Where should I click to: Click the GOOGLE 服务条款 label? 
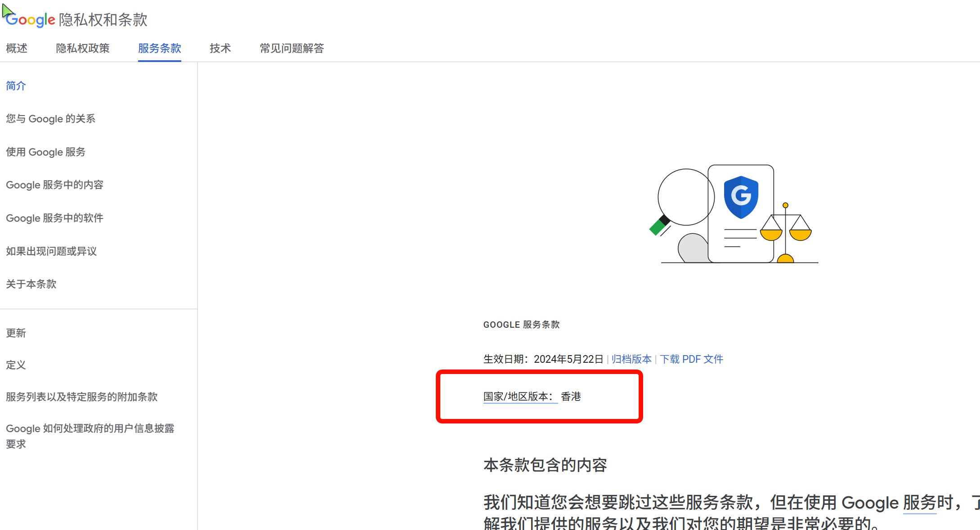click(x=522, y=325)
